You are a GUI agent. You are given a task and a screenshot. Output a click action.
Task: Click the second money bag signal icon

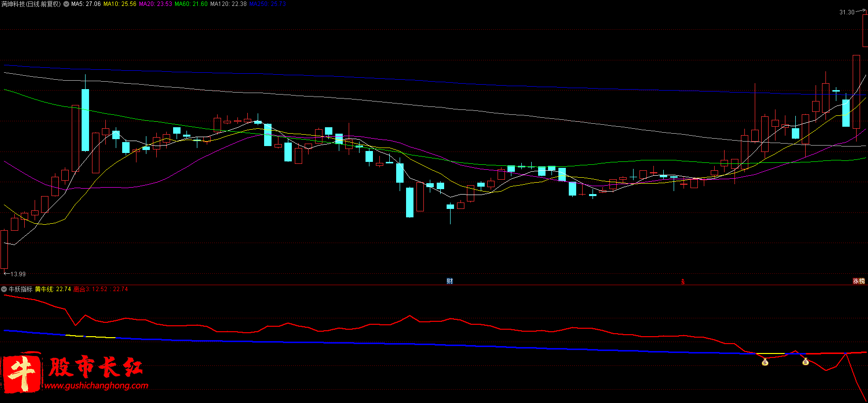pos(805,362)
